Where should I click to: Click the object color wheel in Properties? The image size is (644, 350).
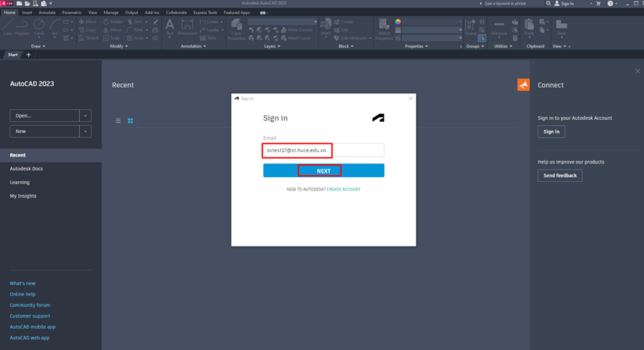click(x=398, y=22)
